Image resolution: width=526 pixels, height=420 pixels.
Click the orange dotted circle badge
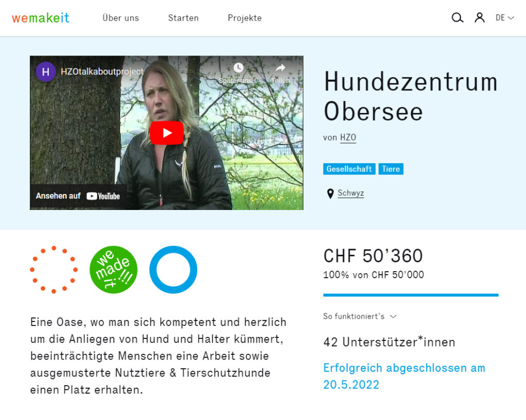point(53,270)
